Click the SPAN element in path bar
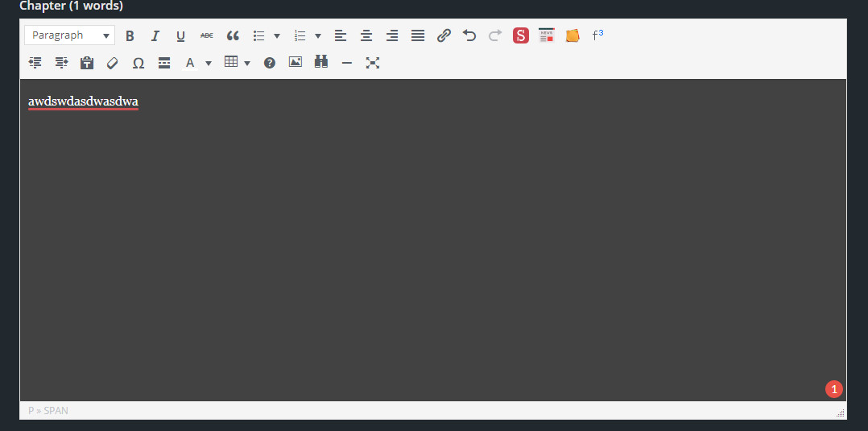This screenshot has height=431, width=868. (56, 410)
